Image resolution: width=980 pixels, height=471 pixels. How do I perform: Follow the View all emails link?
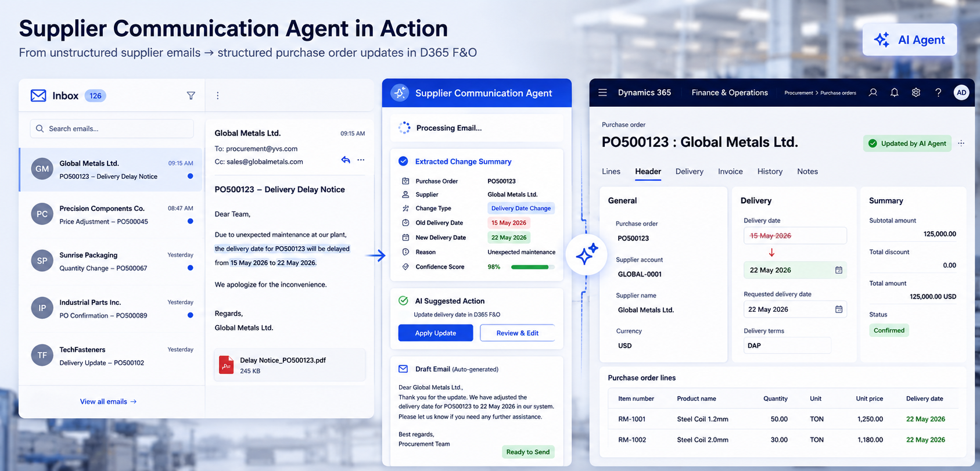[x=109, y=401]
